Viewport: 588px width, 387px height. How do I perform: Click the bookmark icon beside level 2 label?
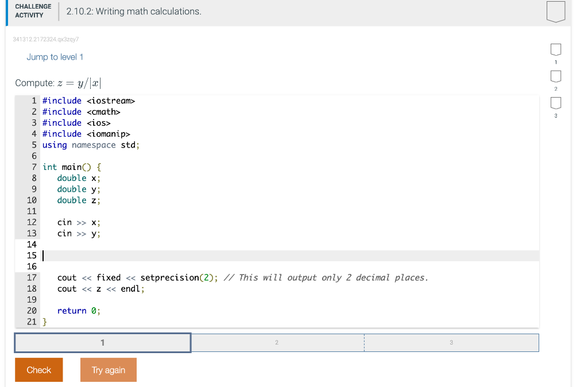tap(555, 76)
